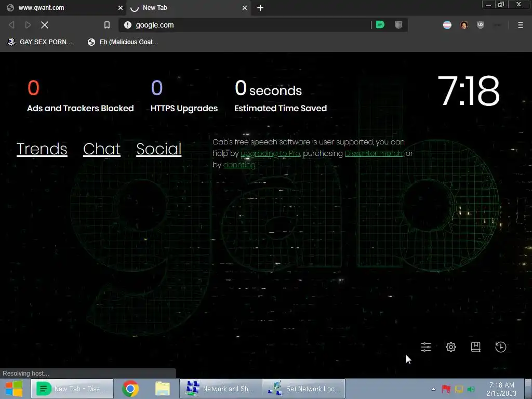Click the HTTPS Upgrades counter
This screenshot has height=399, width=532.
(x=184, y=96)
